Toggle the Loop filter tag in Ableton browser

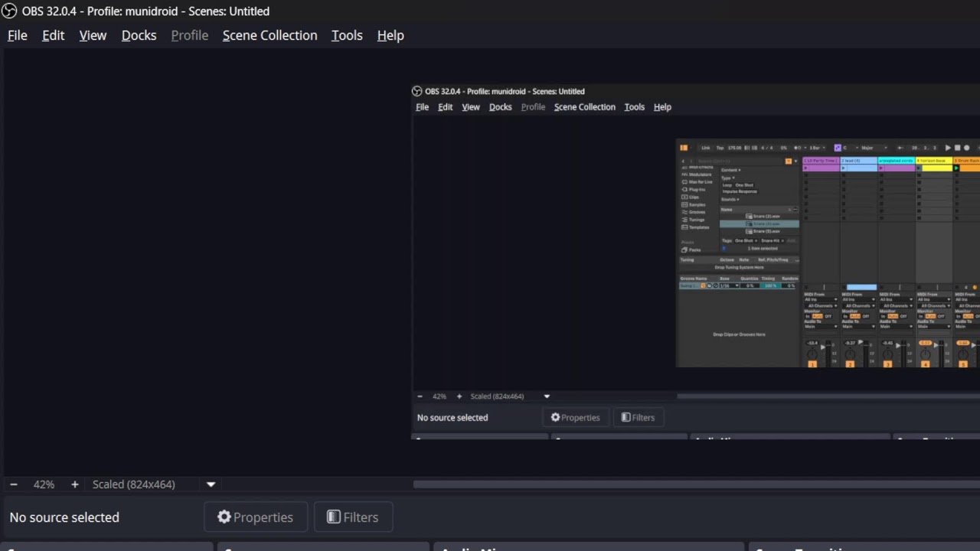coord(727,185)
